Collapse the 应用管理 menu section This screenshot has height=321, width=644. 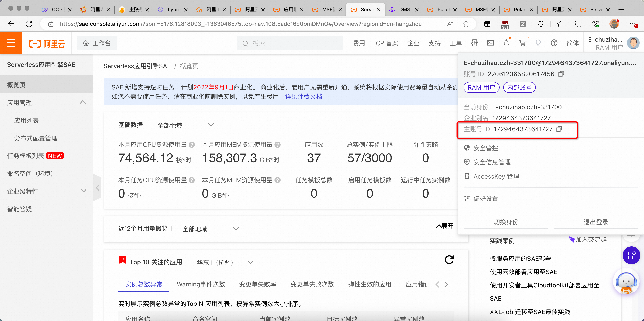pos(83,102)
